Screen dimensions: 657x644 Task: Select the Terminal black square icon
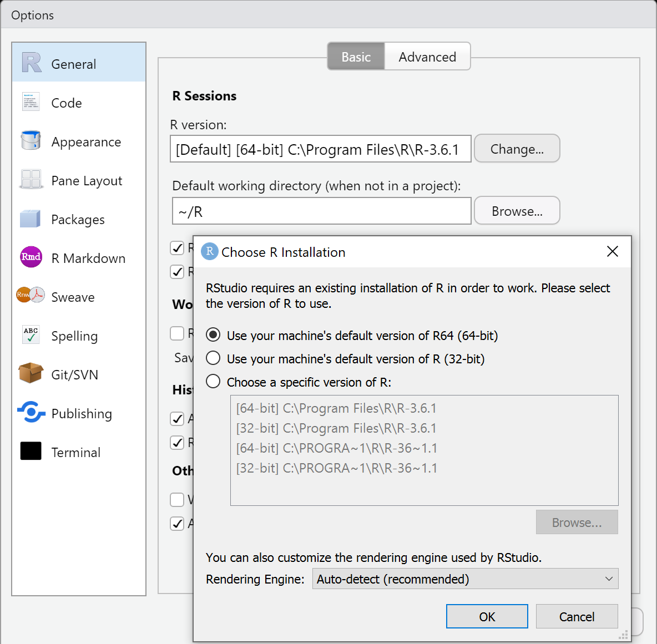click(31, 451)
